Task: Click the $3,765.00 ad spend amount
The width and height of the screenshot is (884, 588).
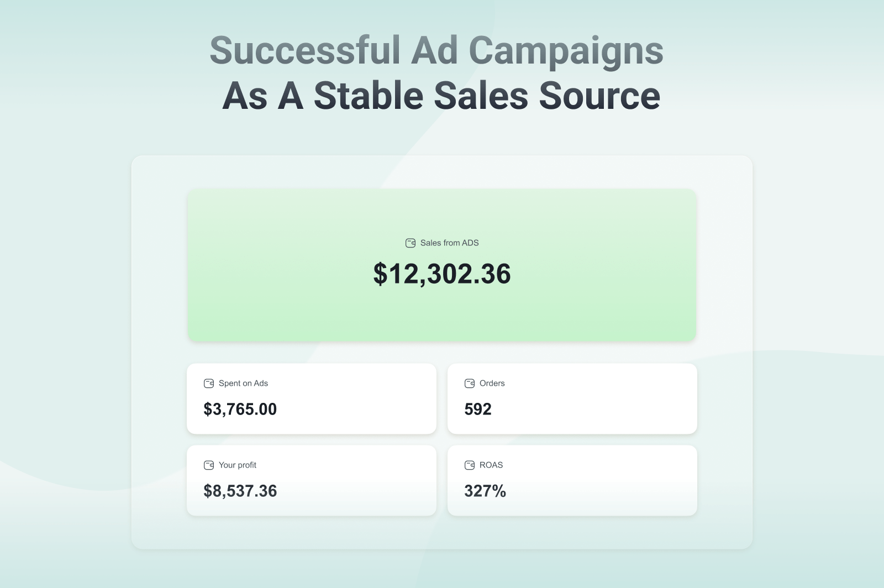Action: 240,409
